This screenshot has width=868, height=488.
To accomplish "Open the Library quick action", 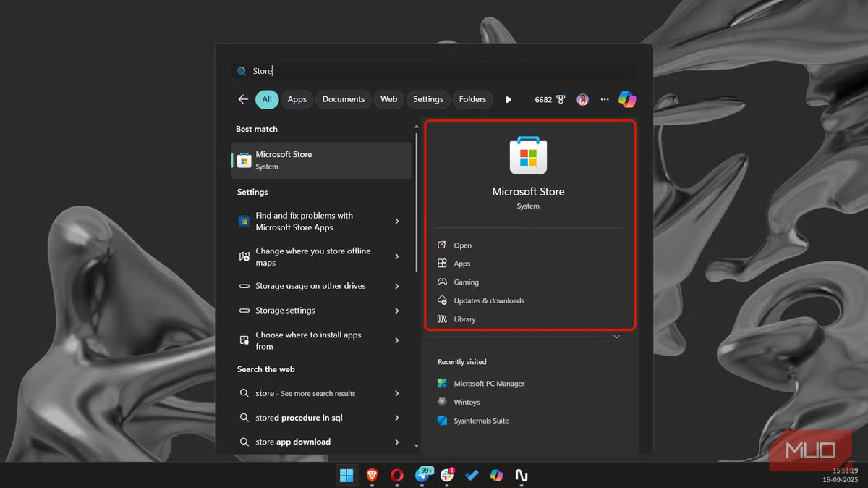I will tap(464, 319).
